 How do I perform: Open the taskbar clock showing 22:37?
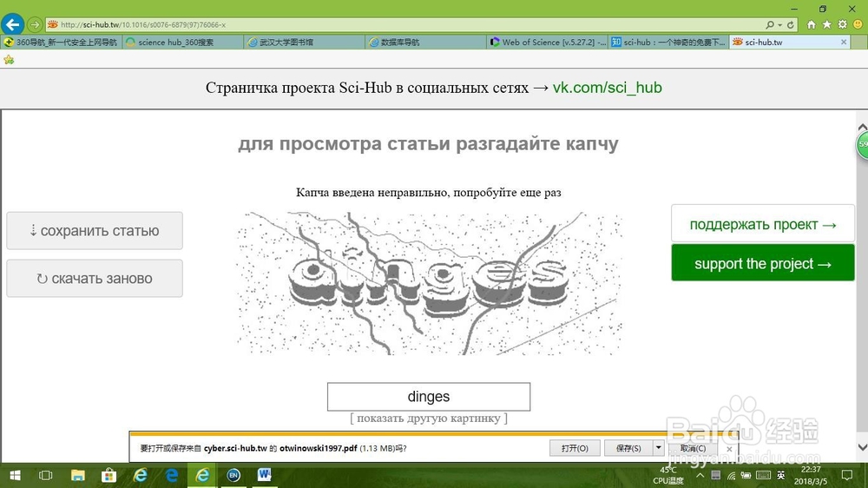[x=811, y=475]
